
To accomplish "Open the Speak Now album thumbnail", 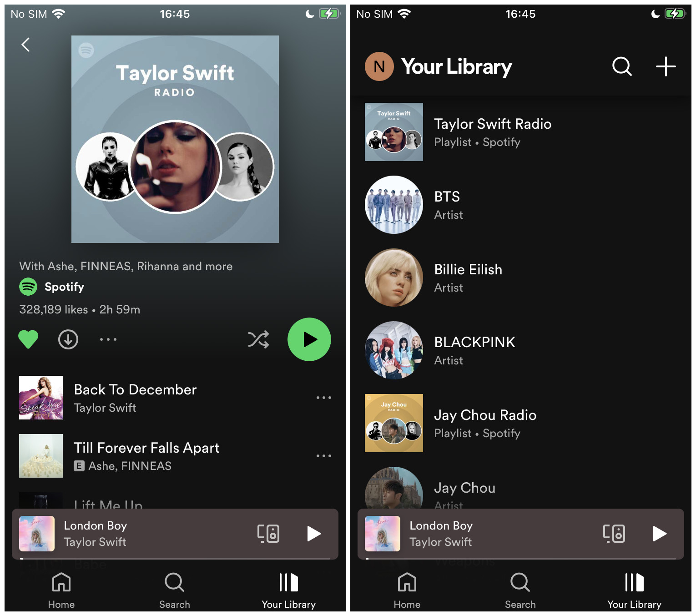I will (x=41, y=398).
